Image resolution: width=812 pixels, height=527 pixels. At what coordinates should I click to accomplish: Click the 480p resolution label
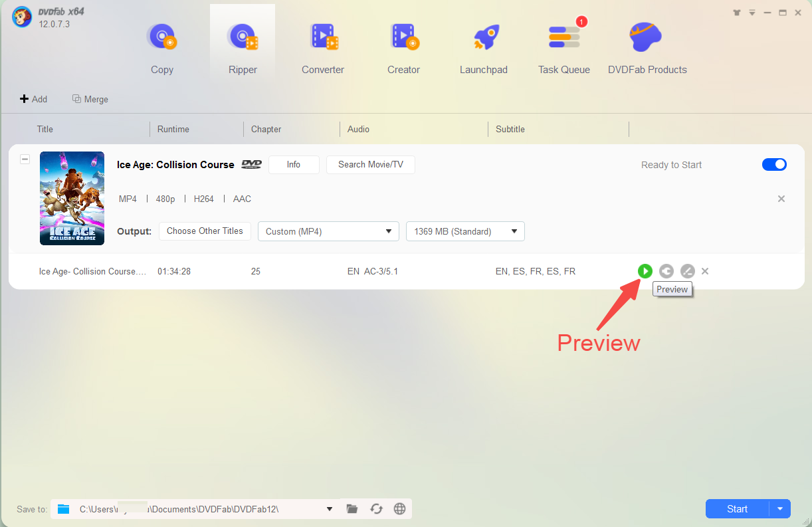[x=165, y=199]
